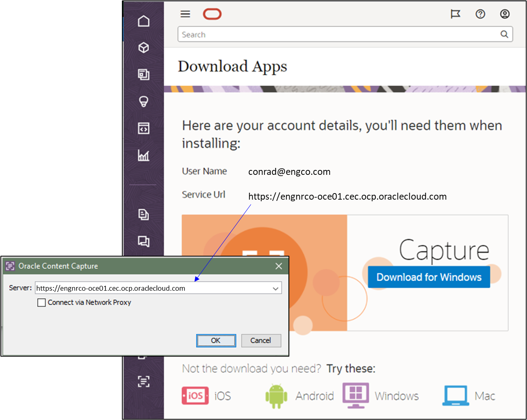
Task: Click Cancel in the Oracle Content Capture dialog
Action: [261, 341]
